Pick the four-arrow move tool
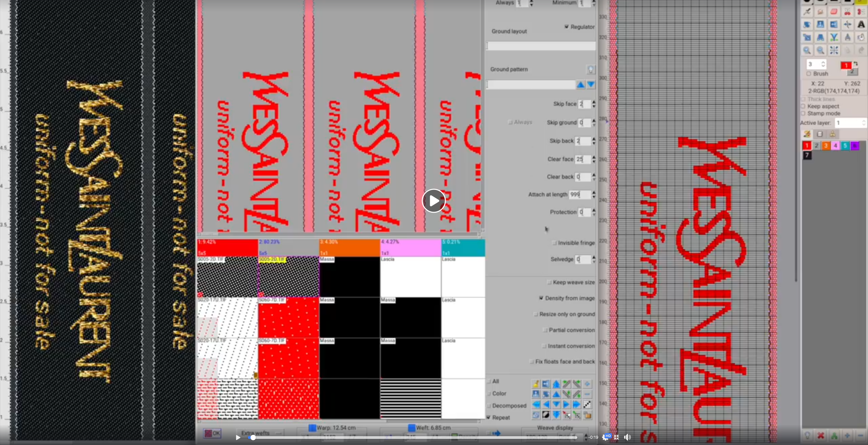Viewport: 868px width, 445px height. [x=847, y=24]
